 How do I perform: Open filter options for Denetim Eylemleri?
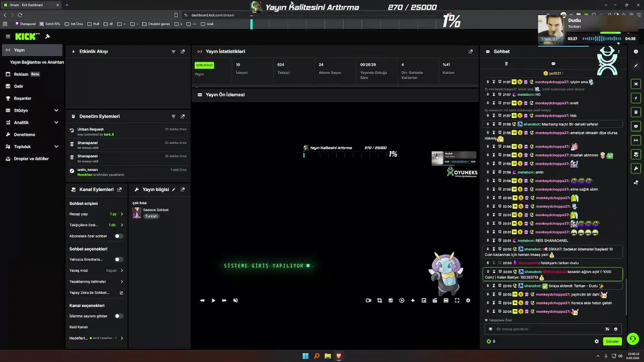pyautogui.click(x=174, y=116)
